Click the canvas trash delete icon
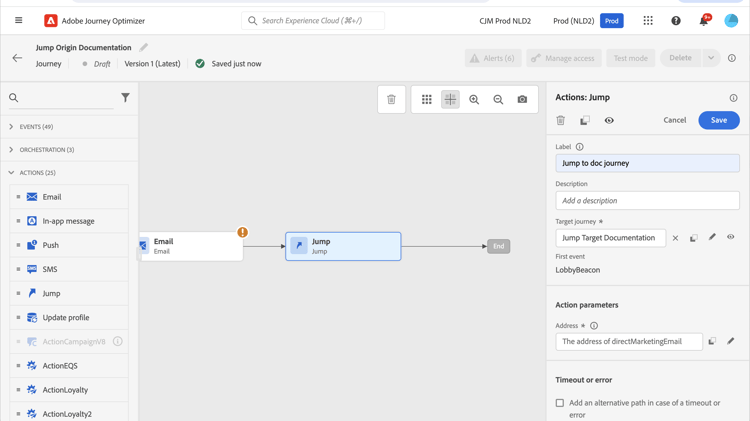The width and height of the screenshot is (750, 421). (x=391, y=100)
